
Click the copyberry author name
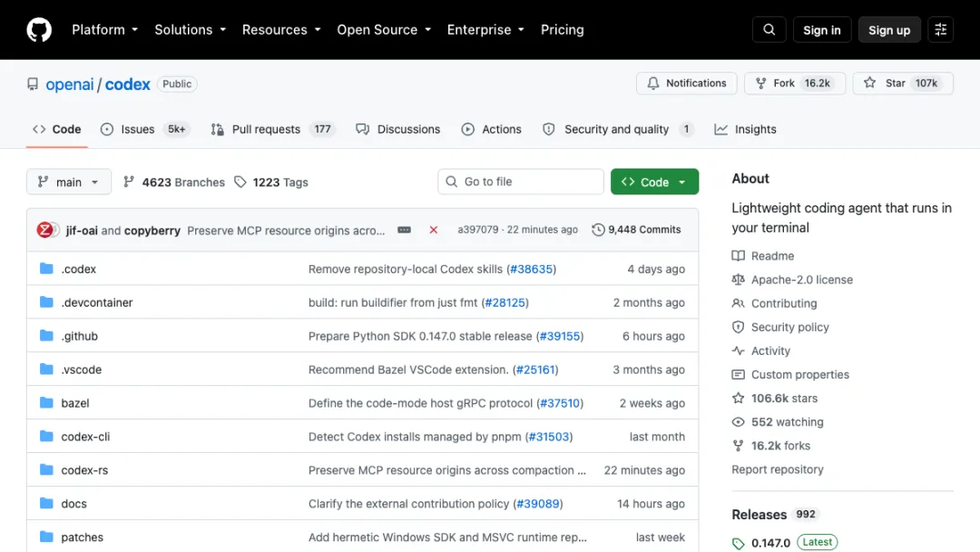point(152,230)
